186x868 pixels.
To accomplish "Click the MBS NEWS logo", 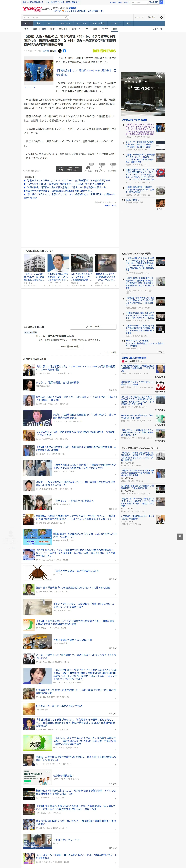I will (104, 51).
